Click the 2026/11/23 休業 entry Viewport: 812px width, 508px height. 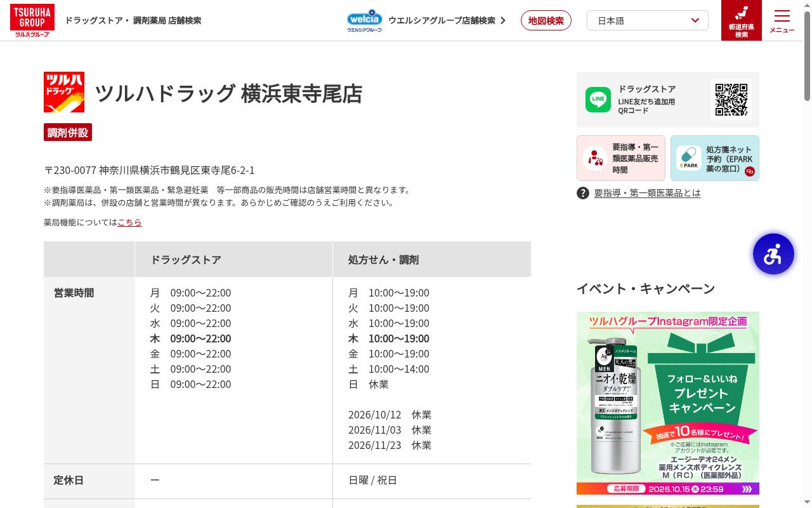(390, 445)
